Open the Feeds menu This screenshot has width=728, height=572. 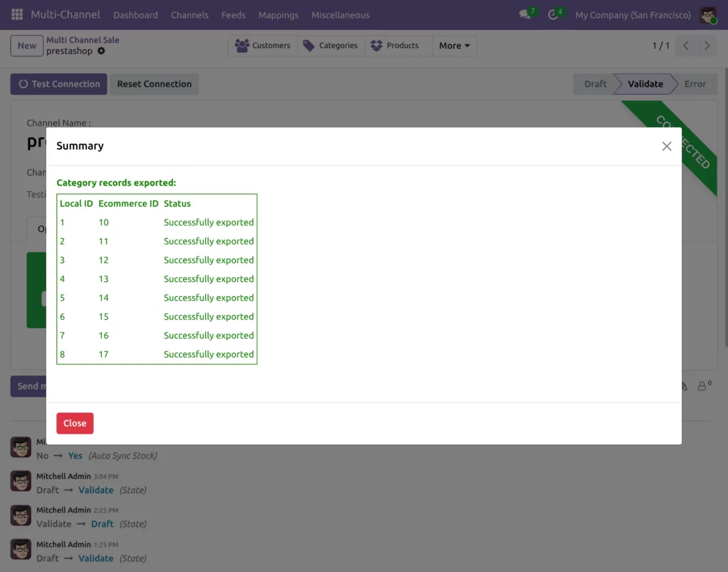tap(233, 15)
